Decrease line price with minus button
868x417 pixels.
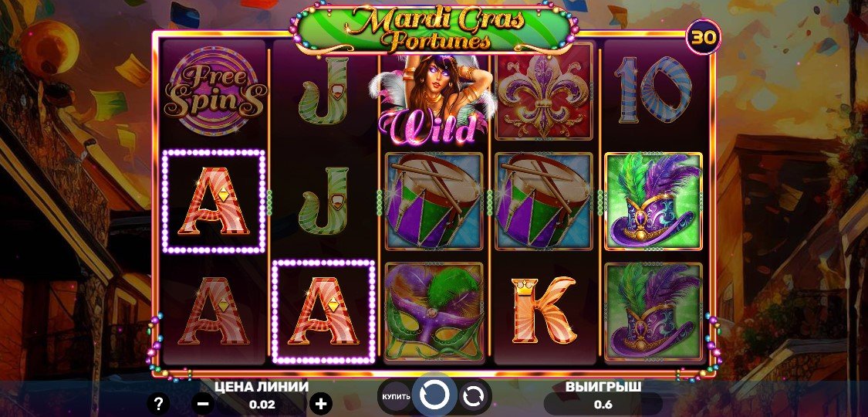[x=203, y=404]
